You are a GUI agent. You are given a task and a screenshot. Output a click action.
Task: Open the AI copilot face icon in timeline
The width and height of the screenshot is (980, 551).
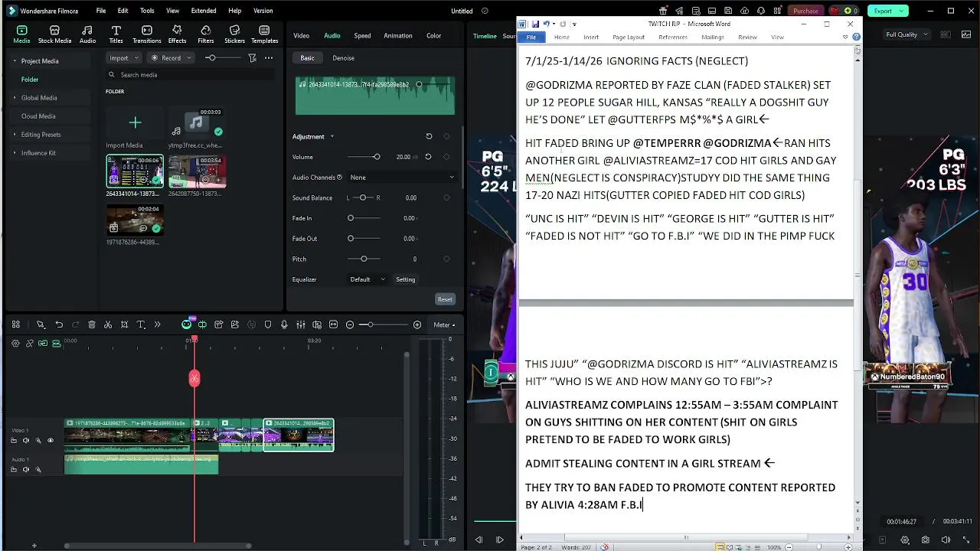pyautogui.click(x=186, y=324)
